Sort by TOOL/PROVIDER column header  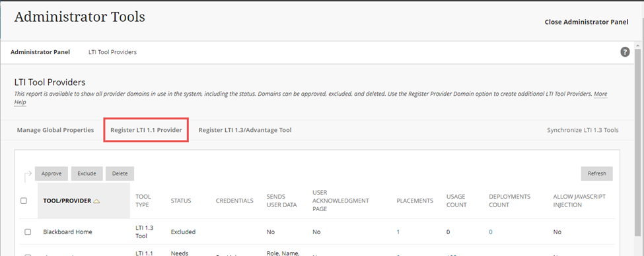tap(67, 201)
